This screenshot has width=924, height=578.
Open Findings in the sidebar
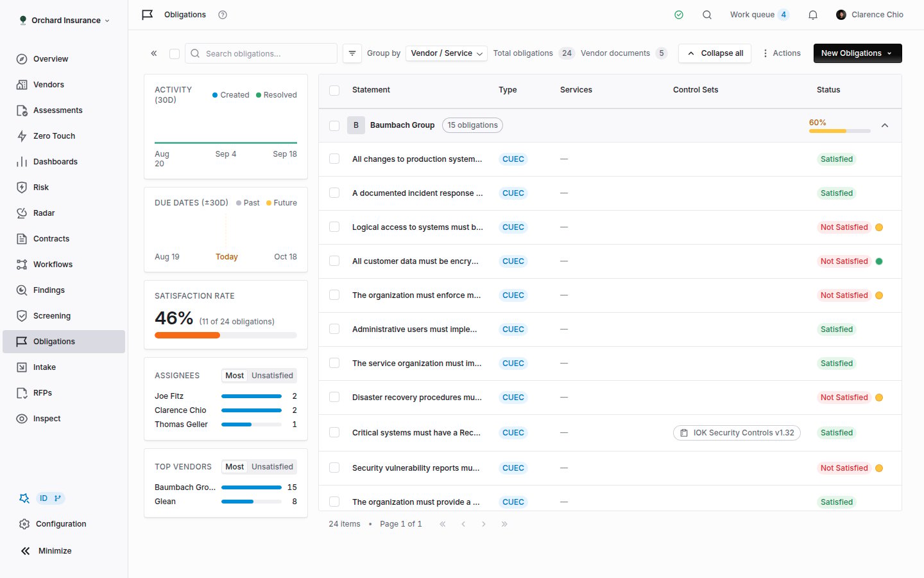pos(64,290)
